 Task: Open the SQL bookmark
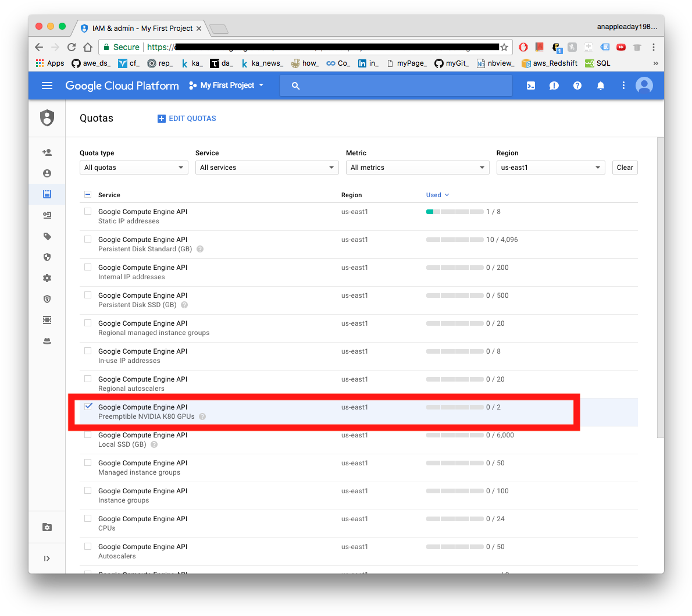(598, 63)
